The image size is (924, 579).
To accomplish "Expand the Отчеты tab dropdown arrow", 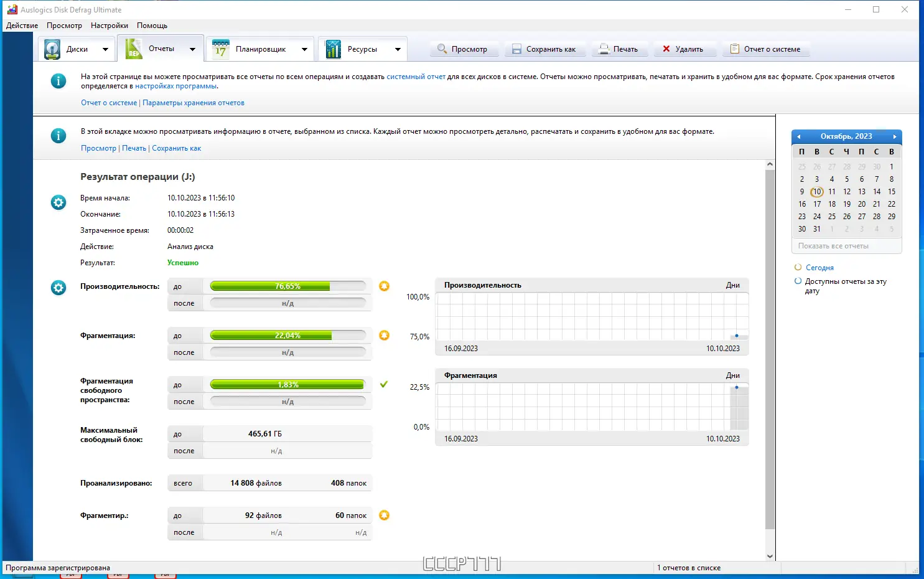I will [192, 49].
